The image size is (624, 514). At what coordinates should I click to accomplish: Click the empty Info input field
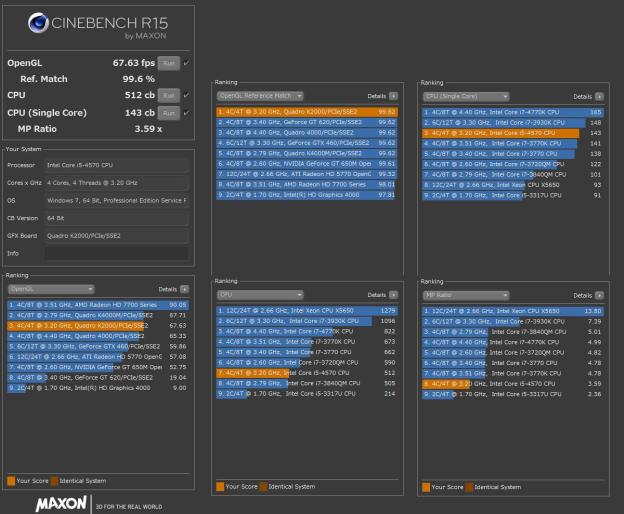116,253
